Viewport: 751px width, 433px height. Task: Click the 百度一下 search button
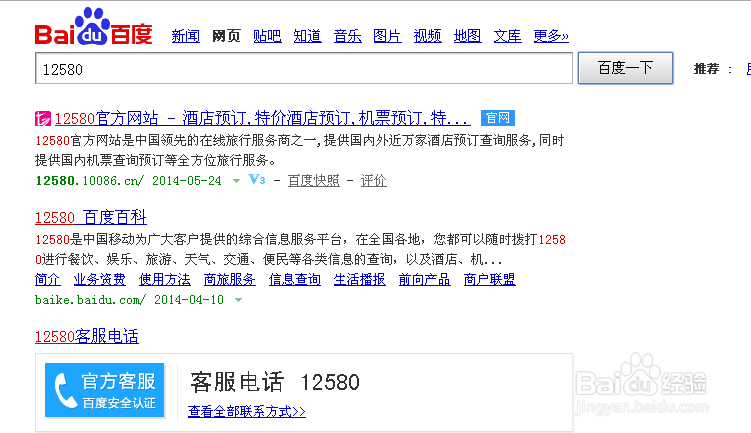626,68
